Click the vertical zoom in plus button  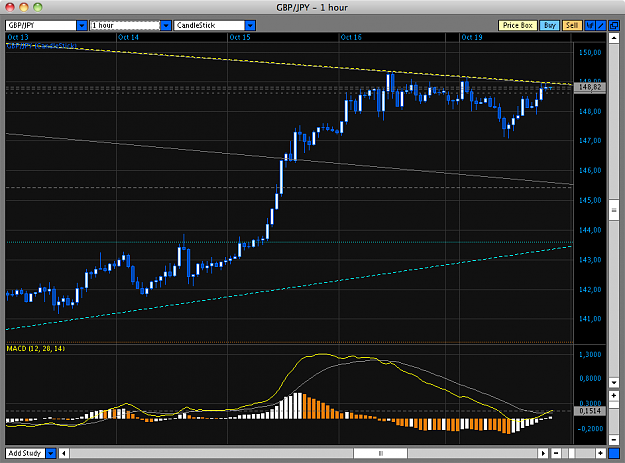(614, 396)
